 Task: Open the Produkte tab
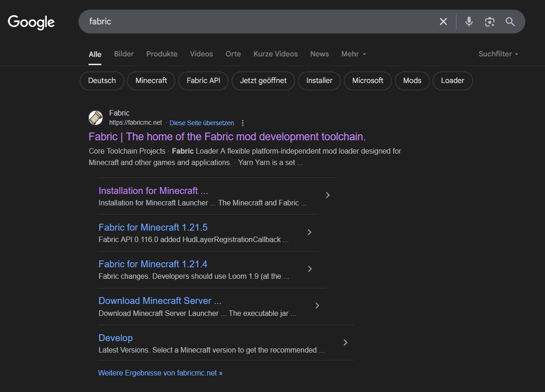pyautogui.click(x=161, y=54)
